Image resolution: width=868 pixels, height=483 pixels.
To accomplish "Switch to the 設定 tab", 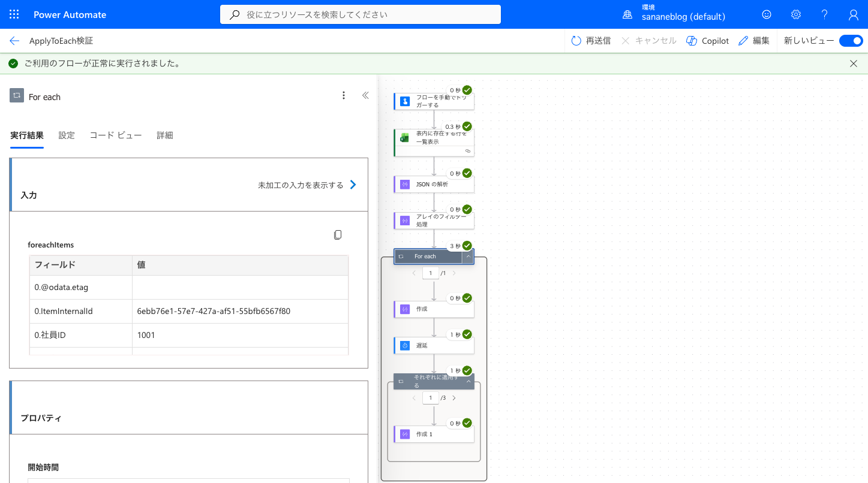I will click(67, 135).
